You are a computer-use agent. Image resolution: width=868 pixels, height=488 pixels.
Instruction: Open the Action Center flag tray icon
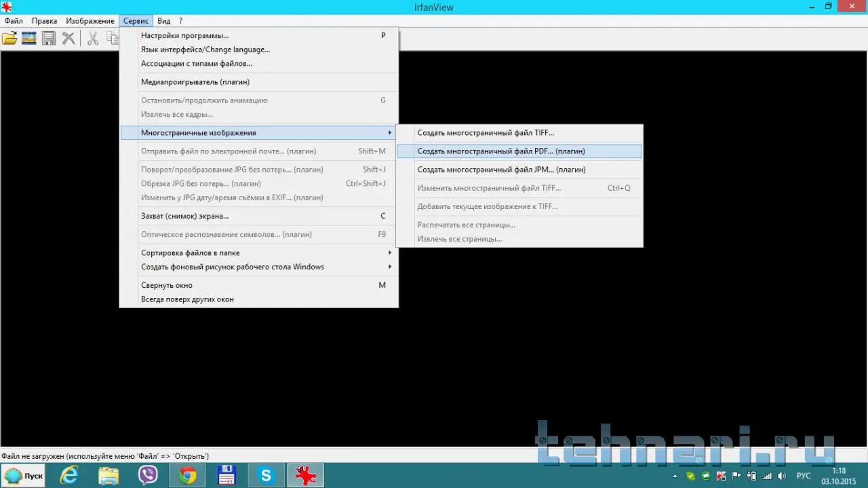[736, 476]
